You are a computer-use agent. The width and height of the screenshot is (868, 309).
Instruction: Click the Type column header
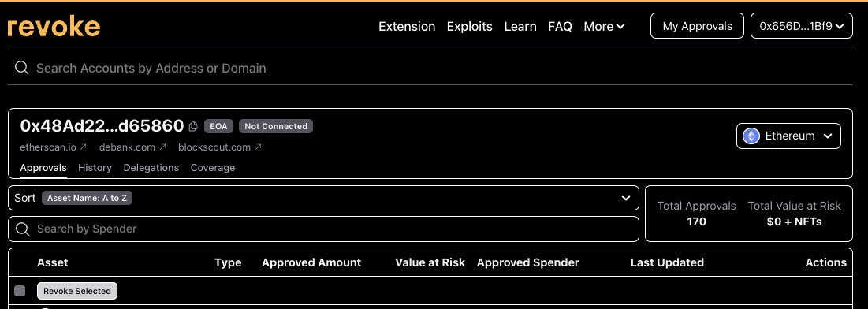[x=228, y=262]
